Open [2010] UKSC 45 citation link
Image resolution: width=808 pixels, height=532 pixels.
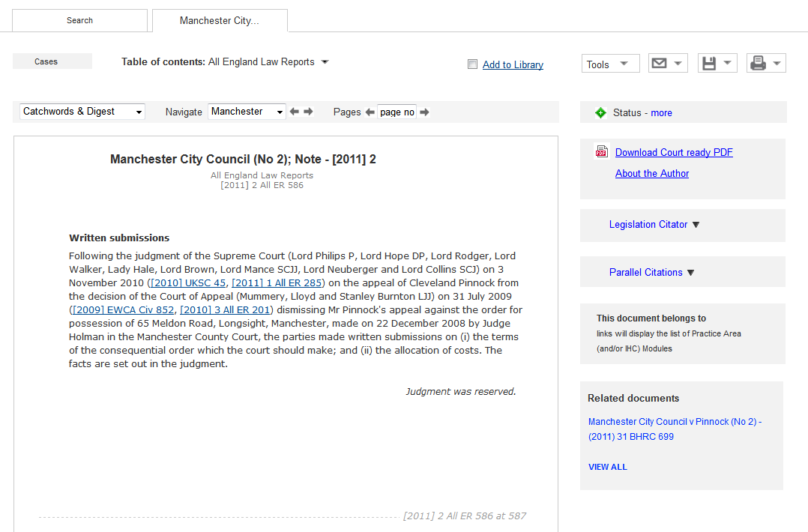(188, 282)
